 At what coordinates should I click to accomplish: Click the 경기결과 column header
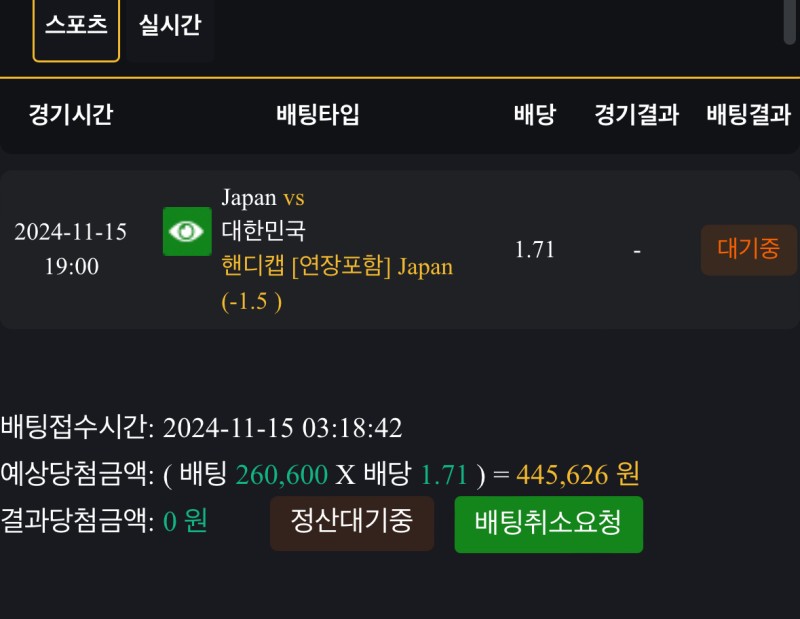[636, 114]
